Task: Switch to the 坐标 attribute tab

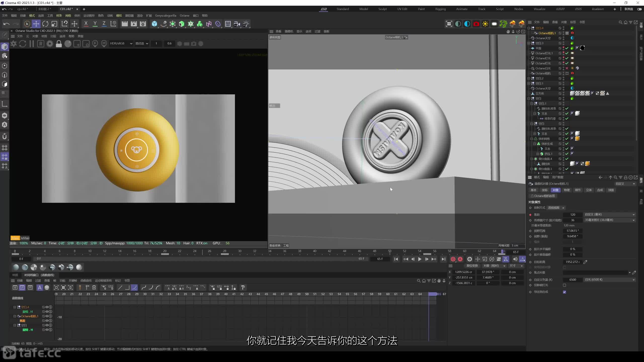Action: pos(544,190)
